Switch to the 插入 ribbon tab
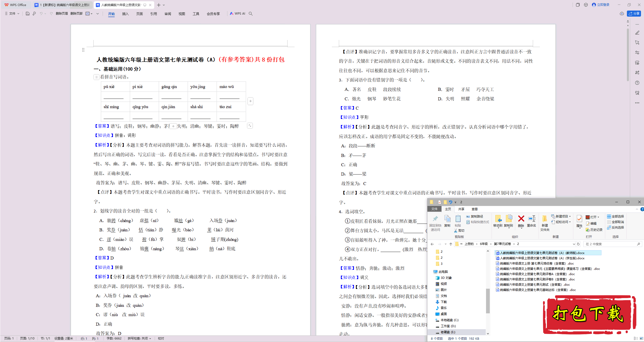The height and width of the screenshot is (342, 644). click(125, 14)
